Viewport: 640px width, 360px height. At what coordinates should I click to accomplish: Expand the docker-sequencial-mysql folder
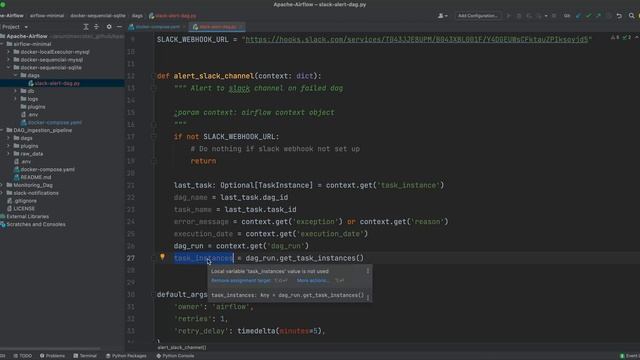coord(9,60)
